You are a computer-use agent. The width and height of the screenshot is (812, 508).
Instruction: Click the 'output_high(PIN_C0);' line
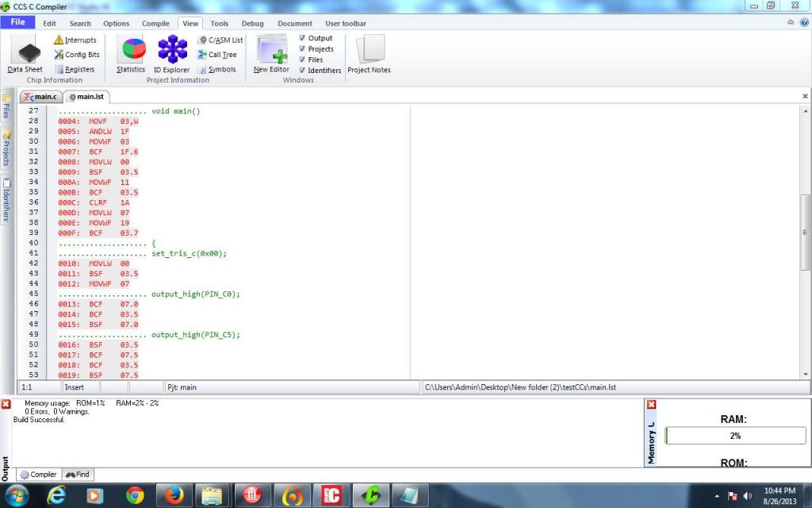(196, 294)
